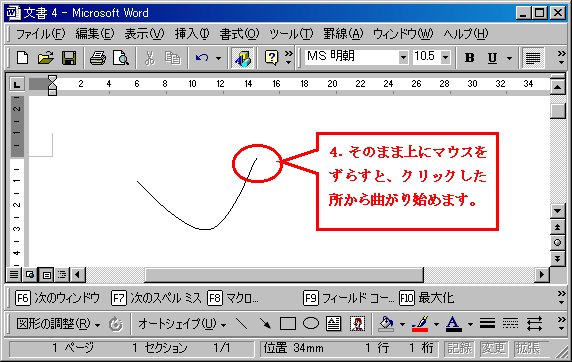The width and height of the screenshot is (572, 362).
Task: Open the 10.5 font size dropdown
Action: [x=445, y=58]
